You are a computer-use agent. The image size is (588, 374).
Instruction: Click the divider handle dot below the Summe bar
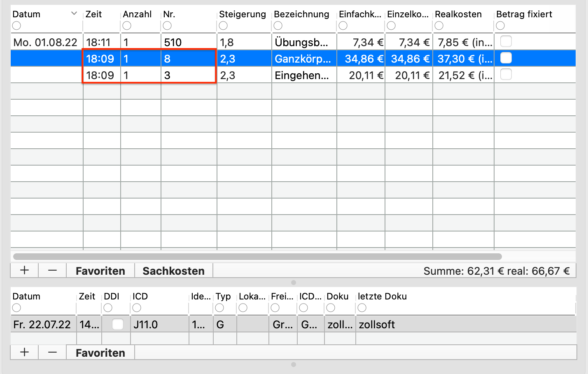click(x=294, y=283)
